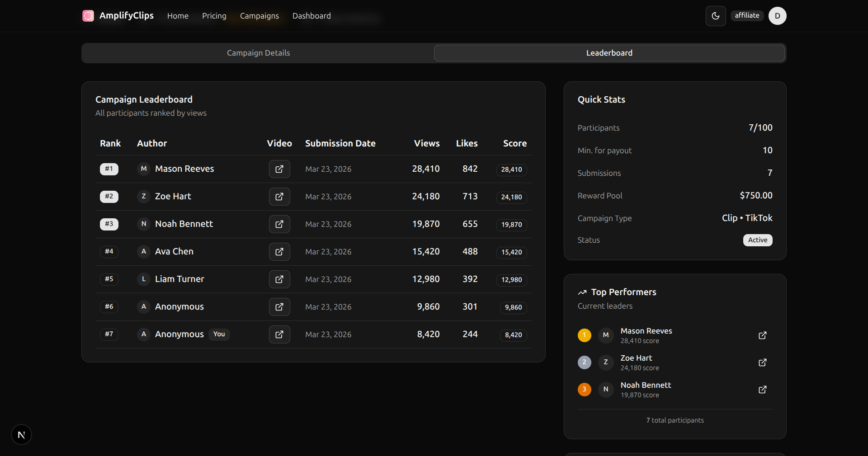
Task: Open rank #7 Anonymous video link icon
Action: 279,334
